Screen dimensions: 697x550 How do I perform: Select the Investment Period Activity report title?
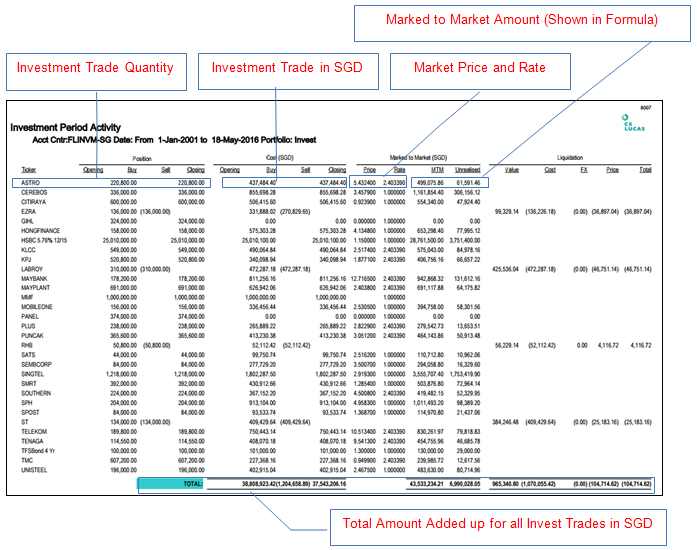click(x=65, y=128)
